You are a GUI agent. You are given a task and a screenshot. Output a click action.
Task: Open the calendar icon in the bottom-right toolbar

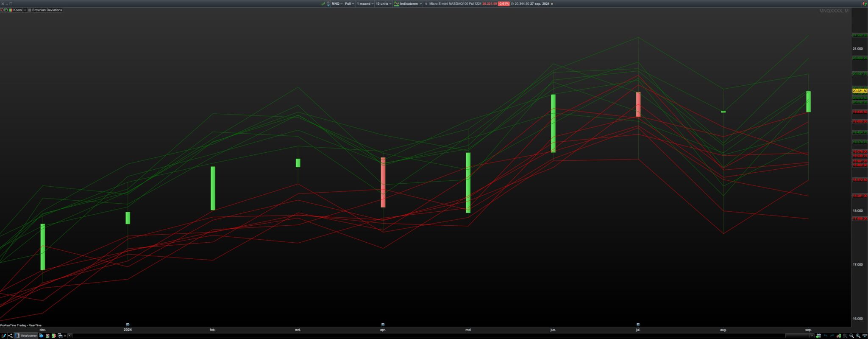(x=818, y=336)
